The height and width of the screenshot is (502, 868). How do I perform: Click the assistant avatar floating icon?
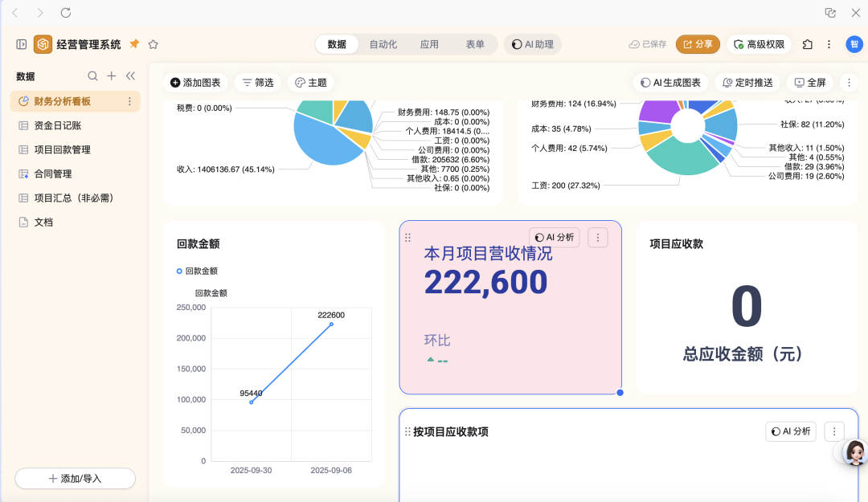(x=854, y=452)
